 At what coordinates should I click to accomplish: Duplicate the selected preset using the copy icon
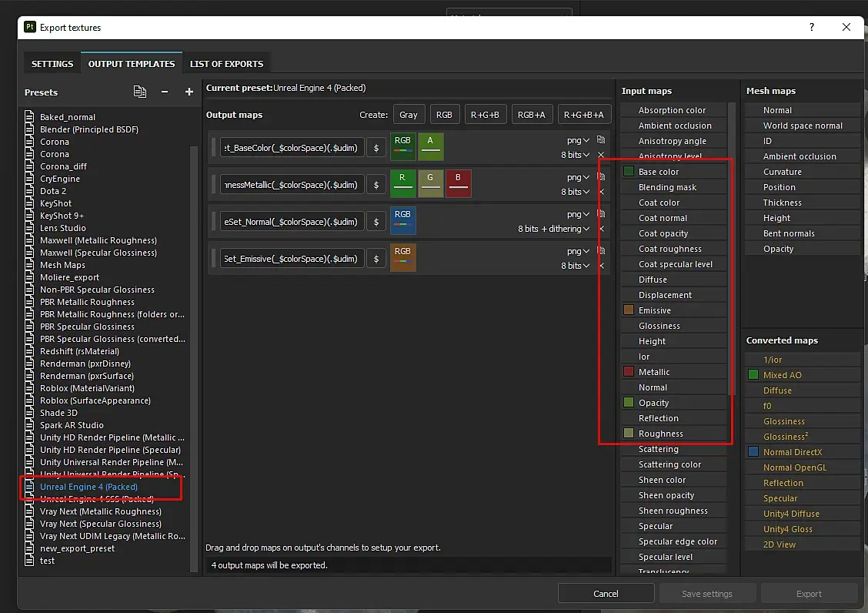140,92
